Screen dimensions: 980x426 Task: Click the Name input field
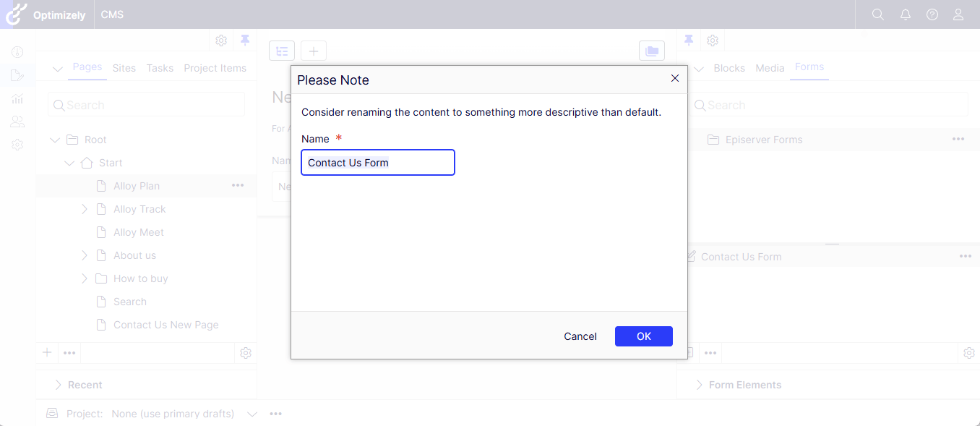pos(377,163)
